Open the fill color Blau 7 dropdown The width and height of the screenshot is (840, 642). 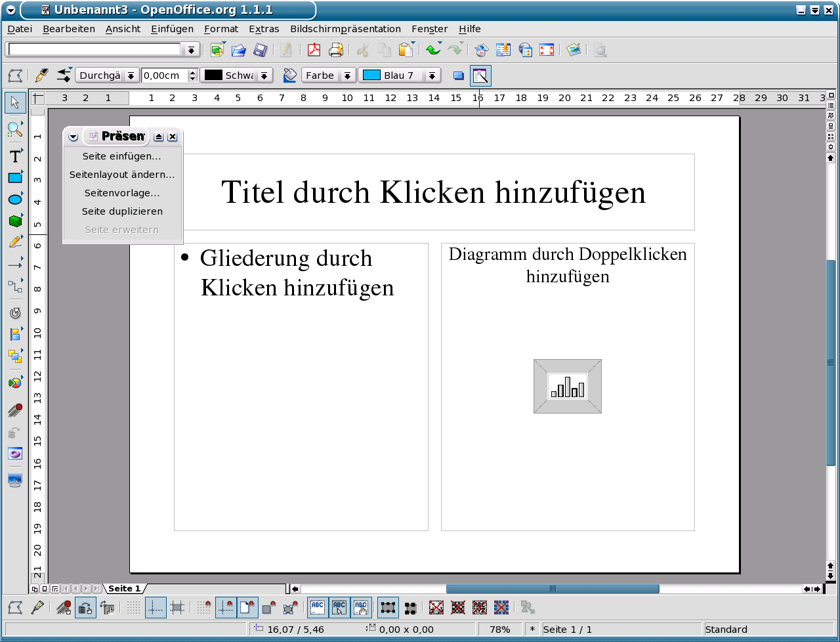432,76
